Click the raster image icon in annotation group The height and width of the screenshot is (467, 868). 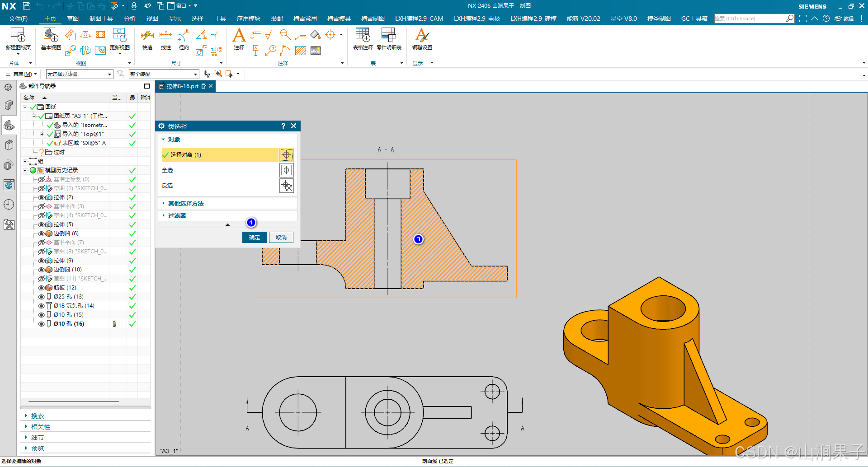point(316,51)
